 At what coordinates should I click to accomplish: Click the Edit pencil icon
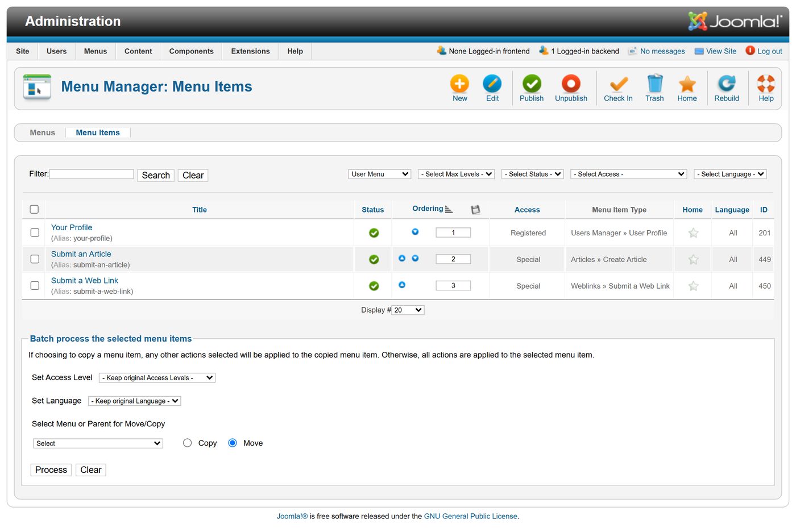[492, 84]
